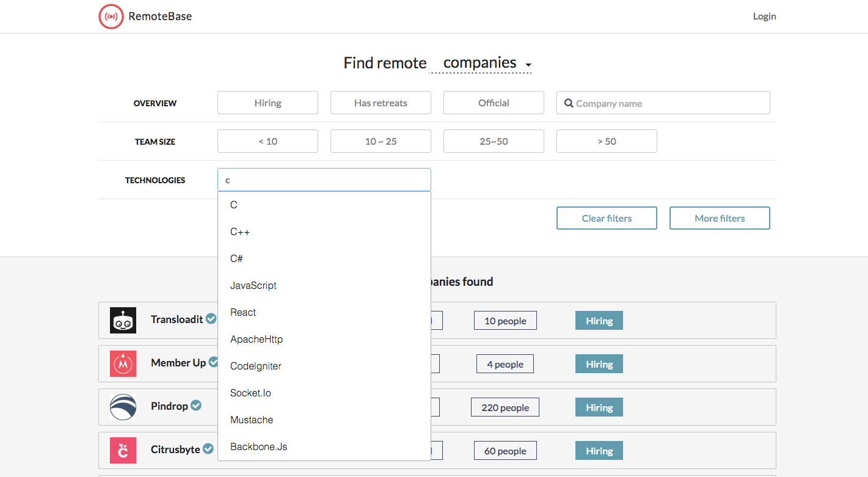Select C from the technologies suggestions

pyautogui.click(x=324, y=205)
